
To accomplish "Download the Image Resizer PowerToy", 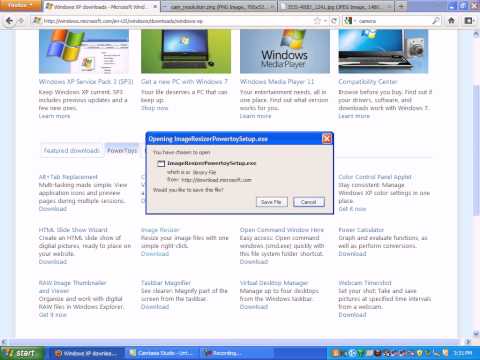I will click(155, 254).
